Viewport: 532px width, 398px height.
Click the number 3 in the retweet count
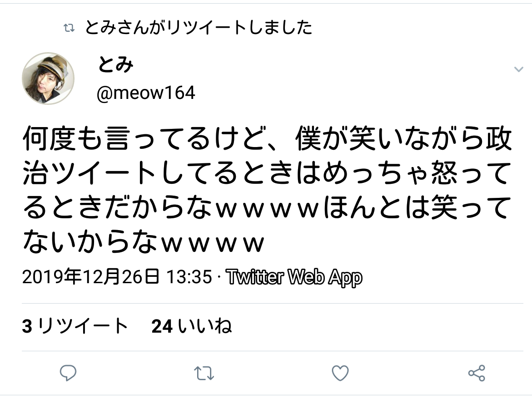[27, 326]
